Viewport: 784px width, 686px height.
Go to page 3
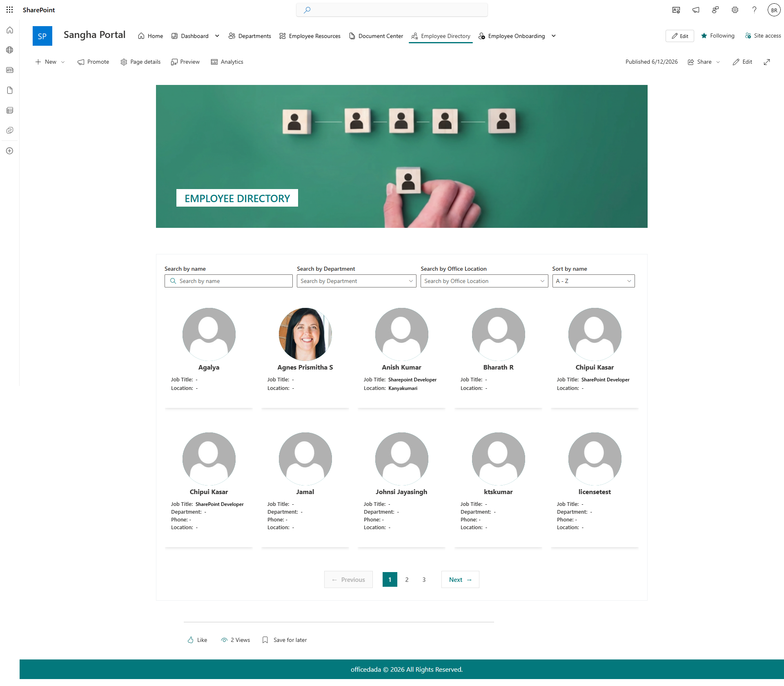click(x=424, y=579)
